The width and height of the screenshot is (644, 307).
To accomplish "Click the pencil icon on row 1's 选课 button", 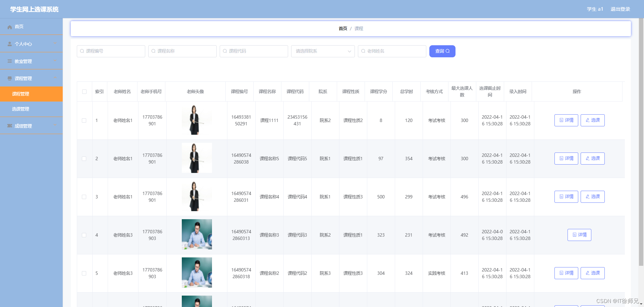I will pyautogui.click(x=587, y=120).
